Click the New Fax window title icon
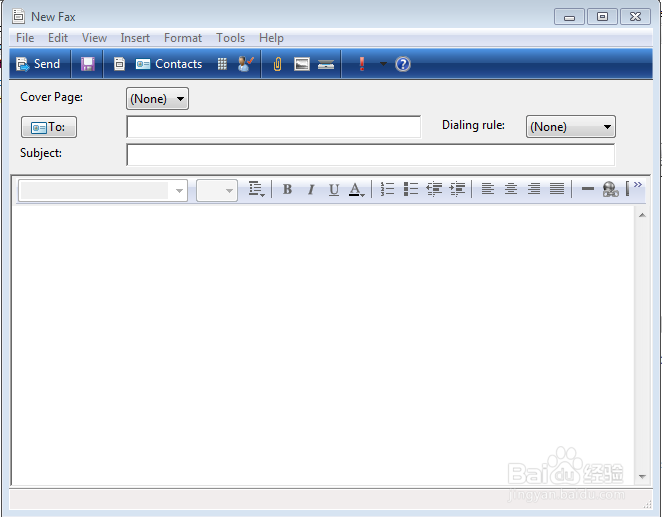Screen dimensions: 662x517 click(19, 16)
